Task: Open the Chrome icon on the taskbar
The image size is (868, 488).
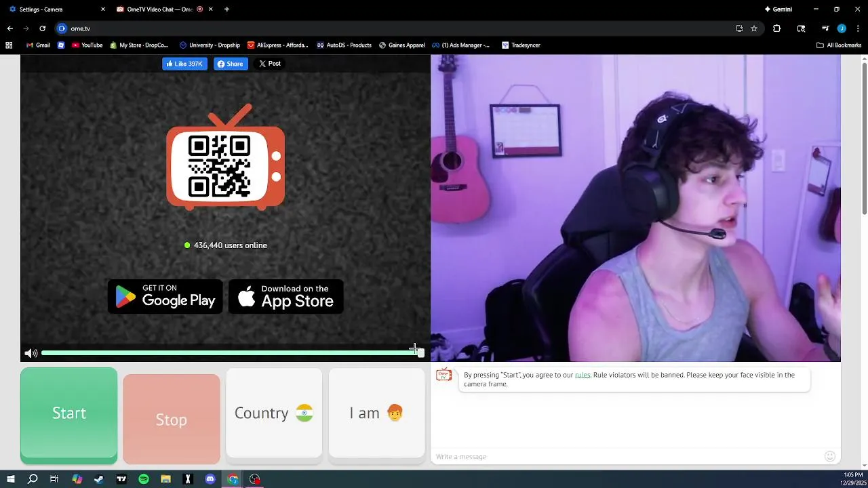Action: pos(233,479)
